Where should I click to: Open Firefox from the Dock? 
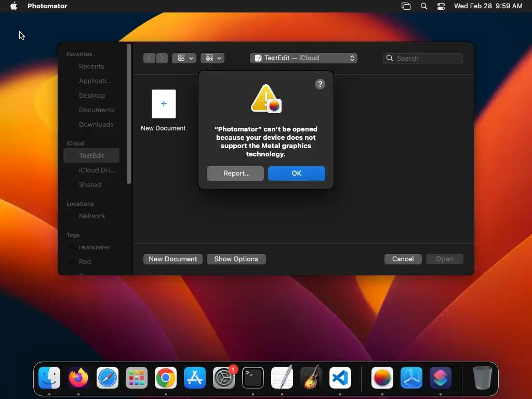click(78, 378)
